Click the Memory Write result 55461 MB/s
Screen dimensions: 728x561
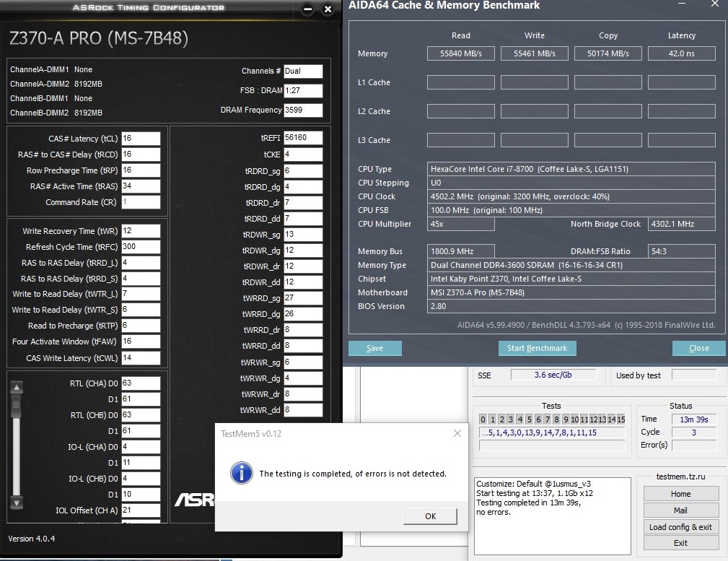point(535,53)
